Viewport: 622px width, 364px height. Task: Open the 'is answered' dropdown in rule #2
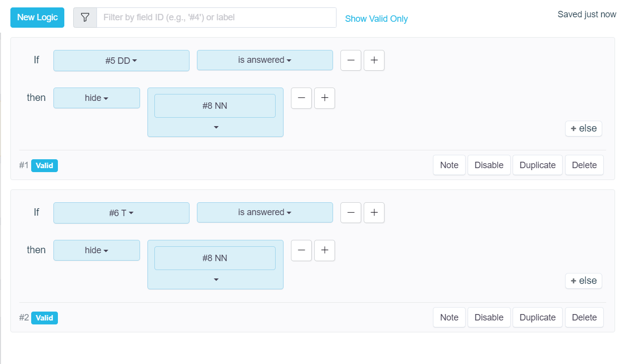265,213
